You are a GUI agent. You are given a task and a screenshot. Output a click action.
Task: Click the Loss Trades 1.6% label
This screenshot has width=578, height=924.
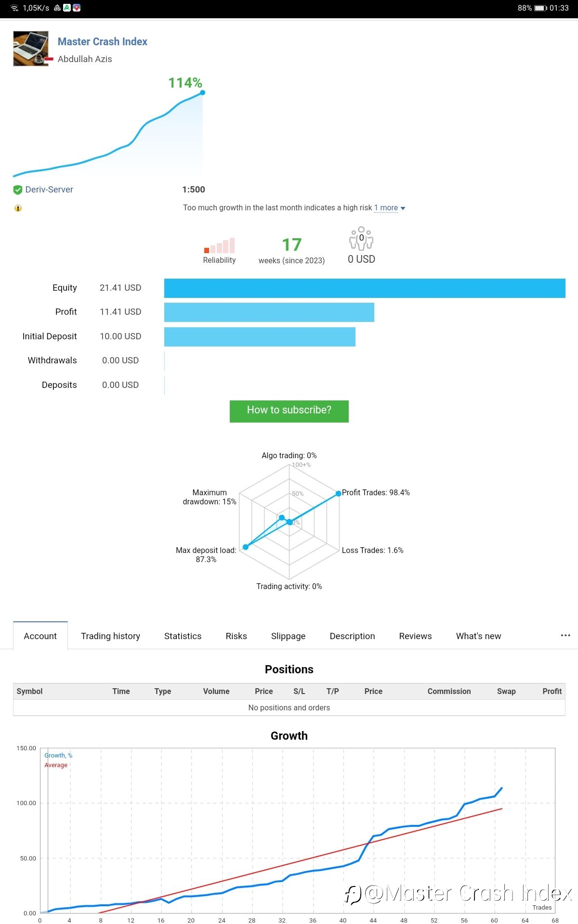(x=372, y=550)
